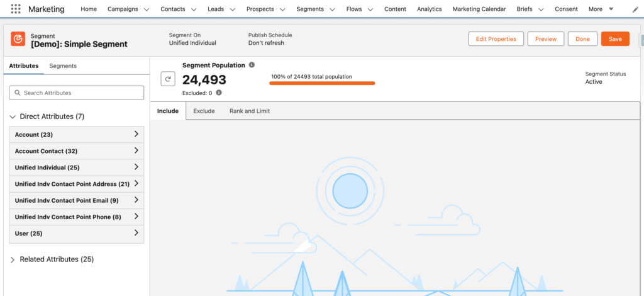Expand Unified Individual (25) attributes
644x296 pixels.
[136, 168]
